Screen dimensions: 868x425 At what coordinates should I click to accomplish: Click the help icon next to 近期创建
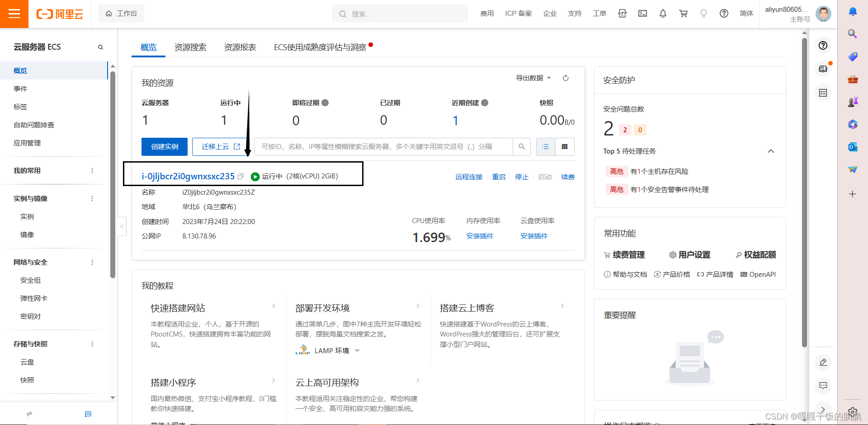coord(485,103)
